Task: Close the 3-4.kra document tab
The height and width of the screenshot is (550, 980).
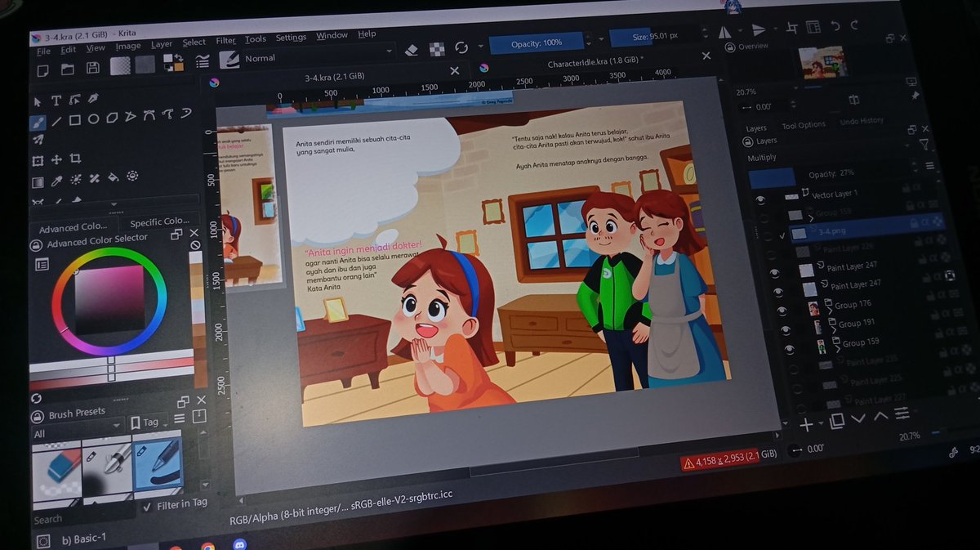Action: point(455,71)
